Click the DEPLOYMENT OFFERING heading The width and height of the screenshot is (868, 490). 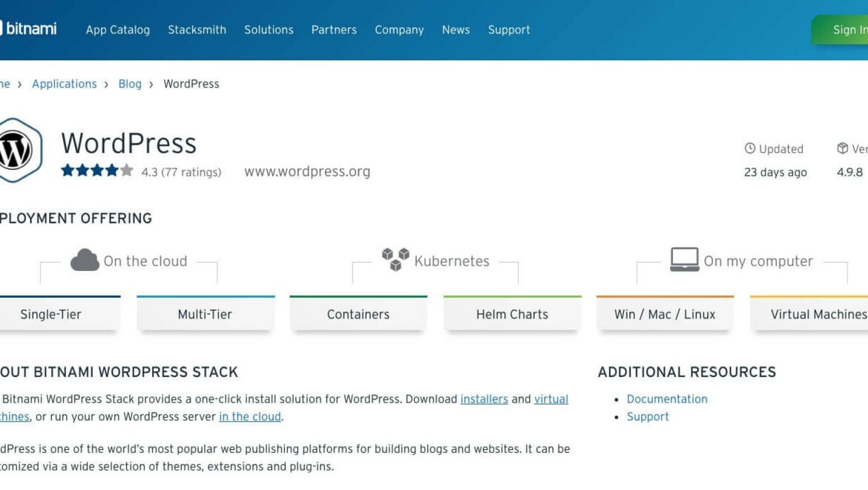point(76,219)
